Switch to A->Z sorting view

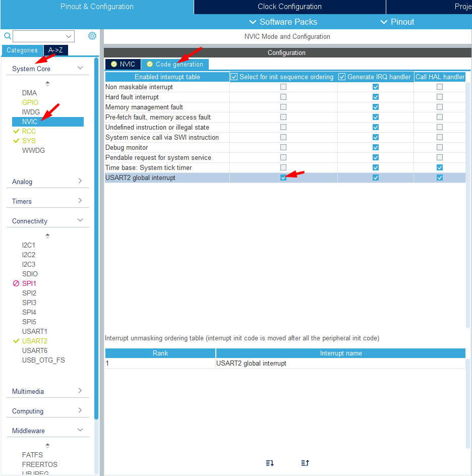(55, 50)
